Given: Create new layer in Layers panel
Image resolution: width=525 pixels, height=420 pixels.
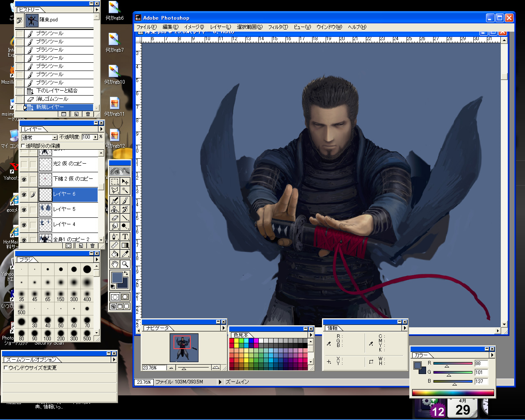Looking at the screenshot, I should pos(81,246).
